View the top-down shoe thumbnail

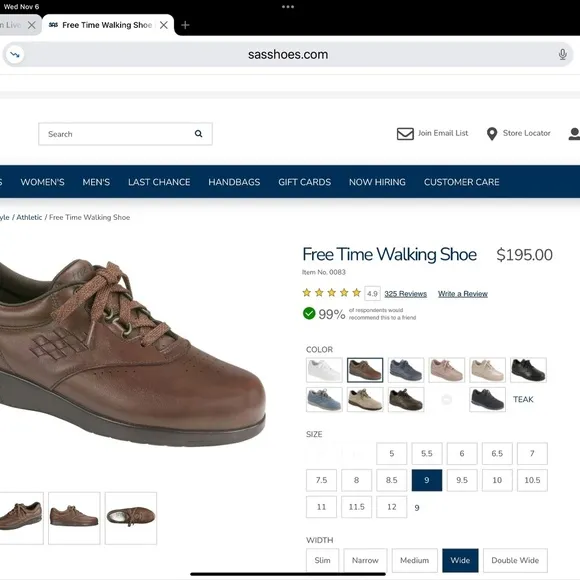(131, 518)
